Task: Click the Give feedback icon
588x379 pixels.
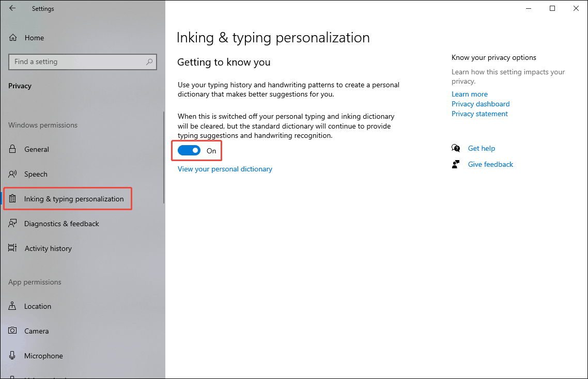Action: 456,164
